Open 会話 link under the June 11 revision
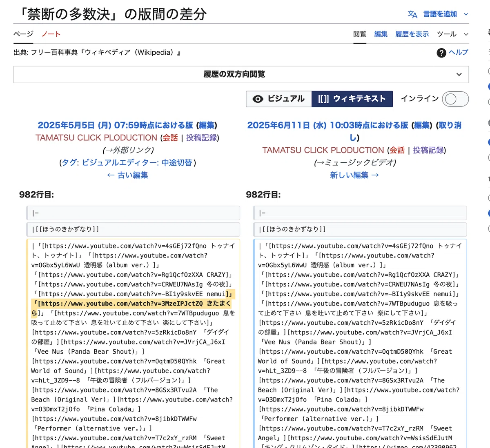 (397, 150)
